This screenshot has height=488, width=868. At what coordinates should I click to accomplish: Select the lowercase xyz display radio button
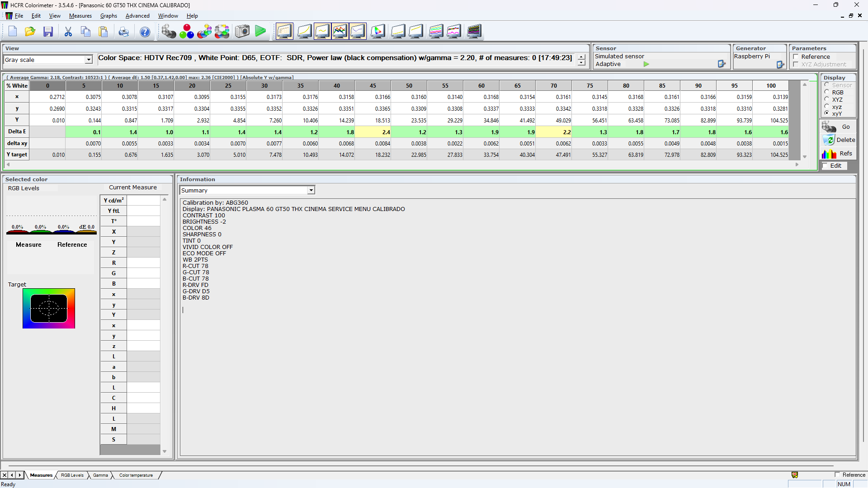(827, 107)
